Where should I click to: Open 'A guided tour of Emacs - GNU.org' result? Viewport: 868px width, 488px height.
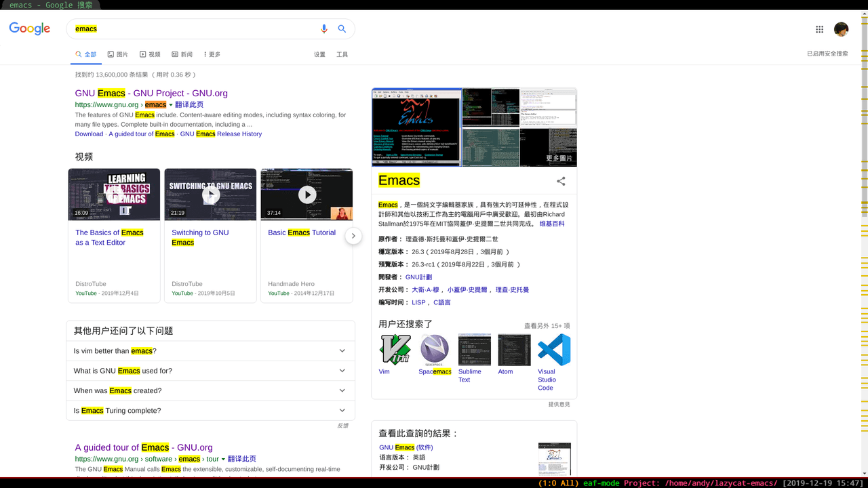tap(144, 447)
